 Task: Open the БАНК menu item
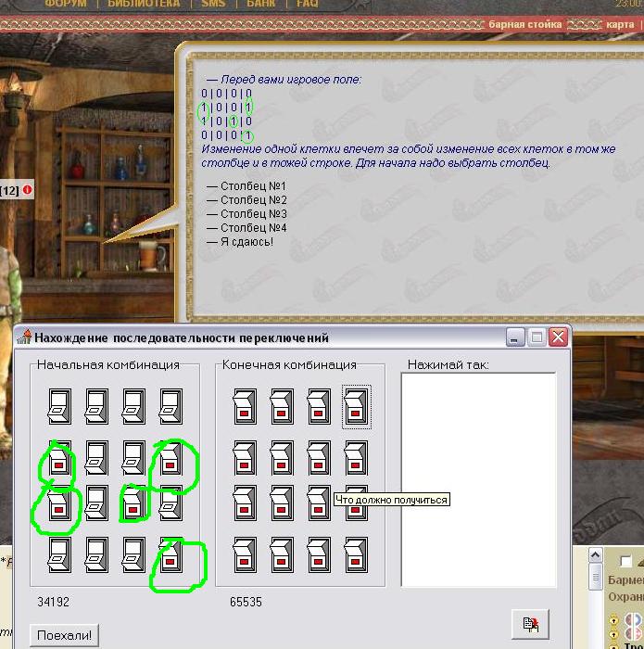[x=260, y=4]
